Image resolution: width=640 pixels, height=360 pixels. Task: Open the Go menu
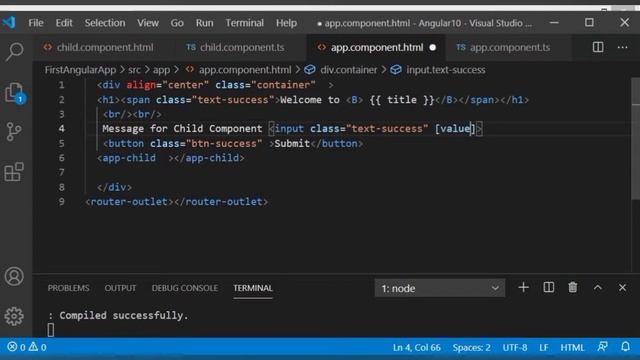click(x=177, y=23)
